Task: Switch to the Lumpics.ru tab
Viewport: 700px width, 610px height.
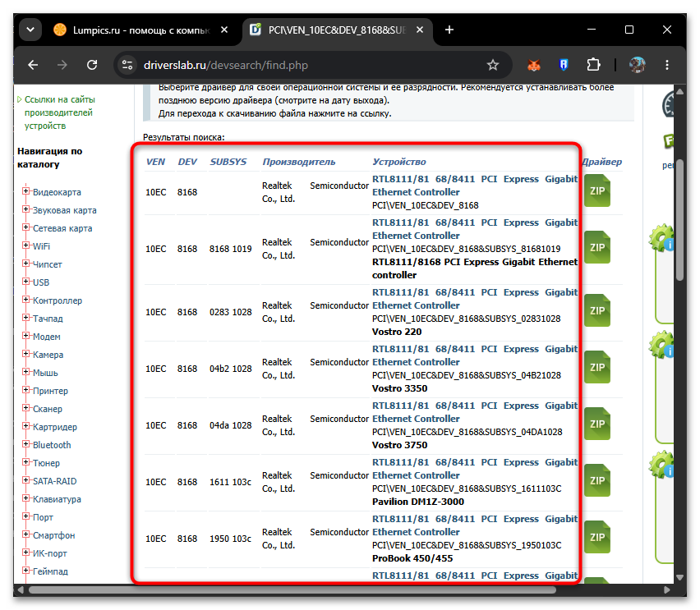Action: 140,30
